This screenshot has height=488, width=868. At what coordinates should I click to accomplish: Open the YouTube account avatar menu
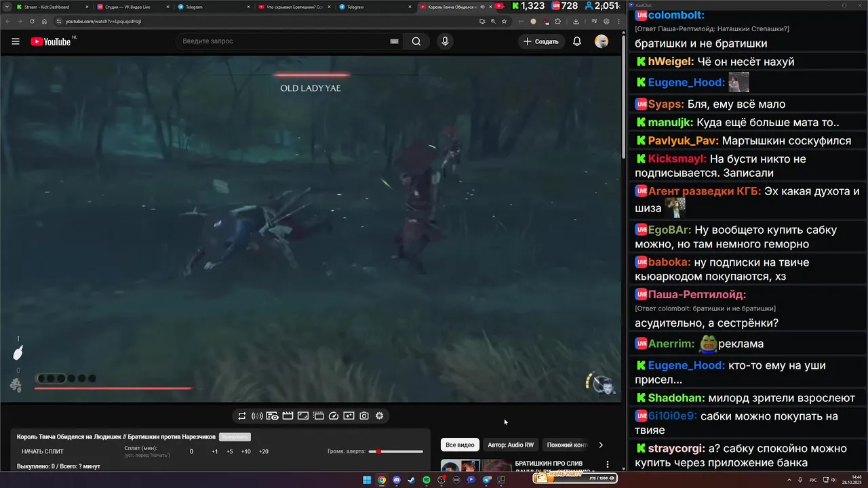point(601,41)
